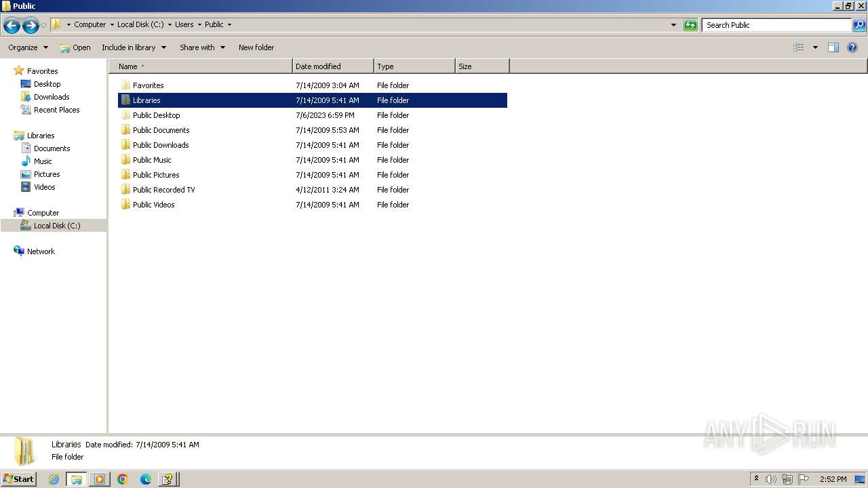Expand the arrow after Public in breadcrumb
868x488 pixels.
[229, 24]
